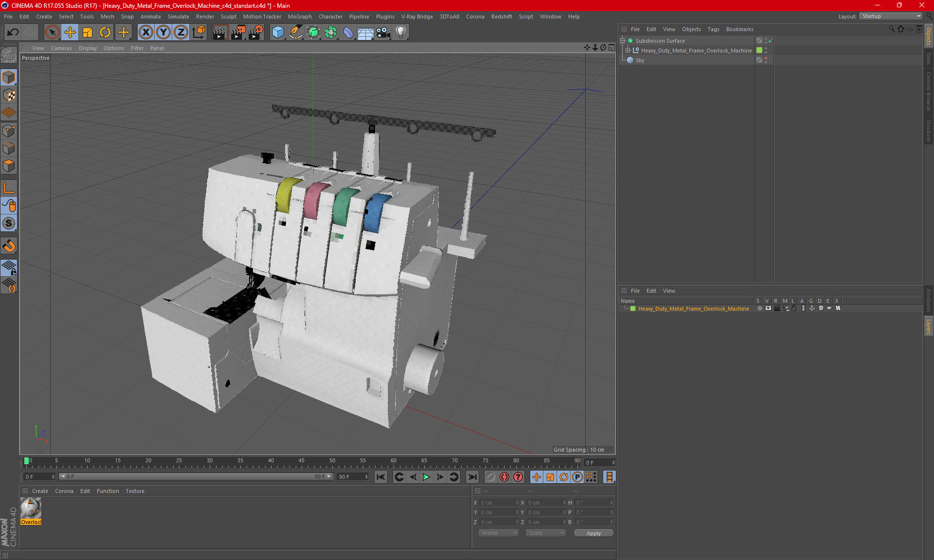Click the overlock machine layer color swatch
The image size is (934, 560).
coord(633,309)
